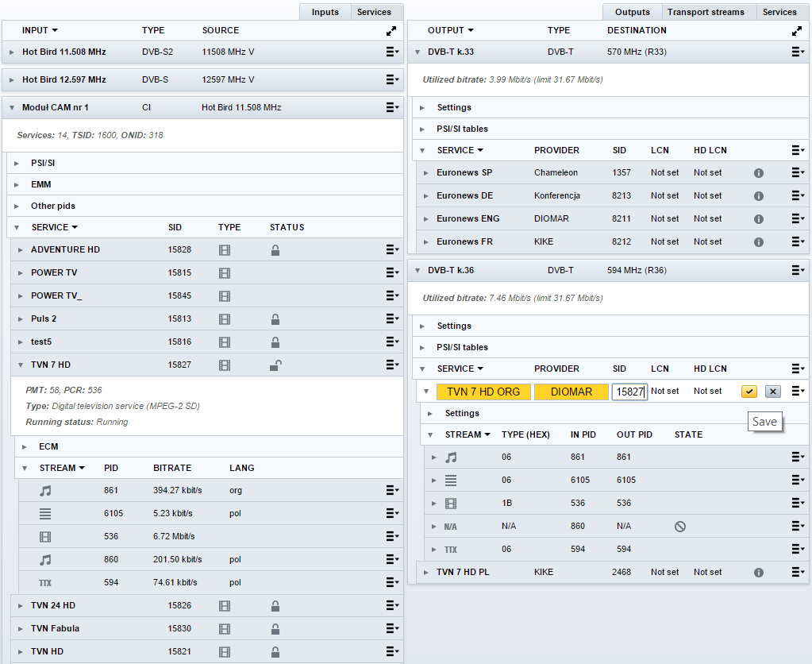Image resolution: width=812 pixels, height=664 pixels.
Task: Save the edited TVN 7 HD ORG service
Action: click(x=749, y=392)
